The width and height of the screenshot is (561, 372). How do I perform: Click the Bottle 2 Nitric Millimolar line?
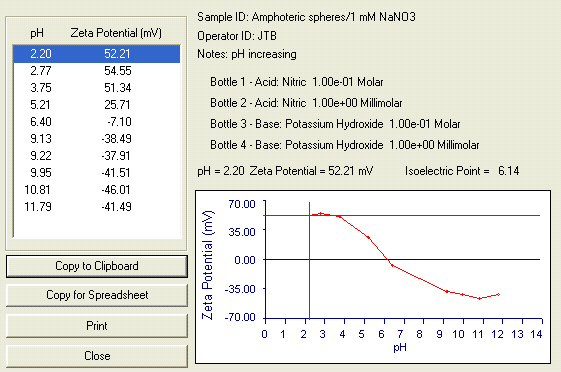(x=306, y=103)
